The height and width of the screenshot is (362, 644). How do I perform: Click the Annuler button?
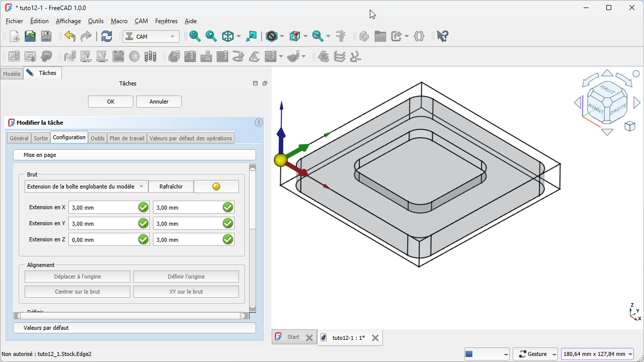click(159, 102)
